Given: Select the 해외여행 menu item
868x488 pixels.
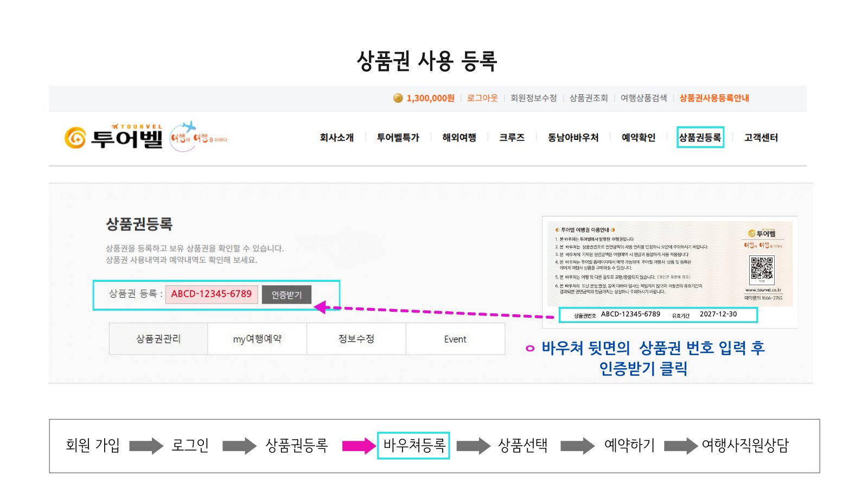Looking at the screenshot, I should (459, 138).
